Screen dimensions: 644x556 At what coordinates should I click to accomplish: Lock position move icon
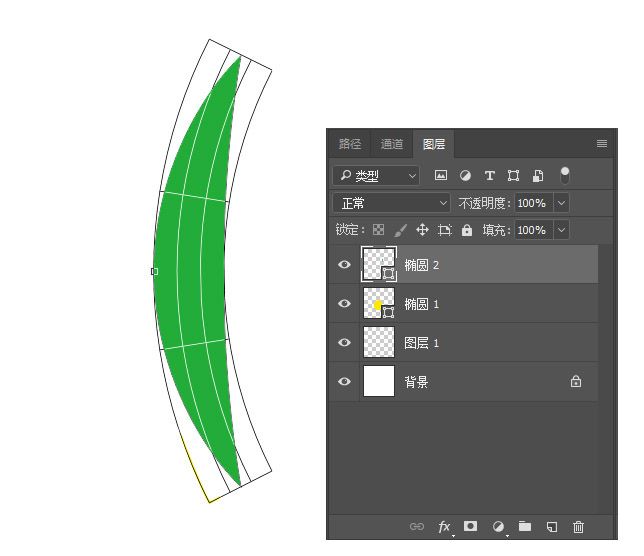(x=422, y=230)
